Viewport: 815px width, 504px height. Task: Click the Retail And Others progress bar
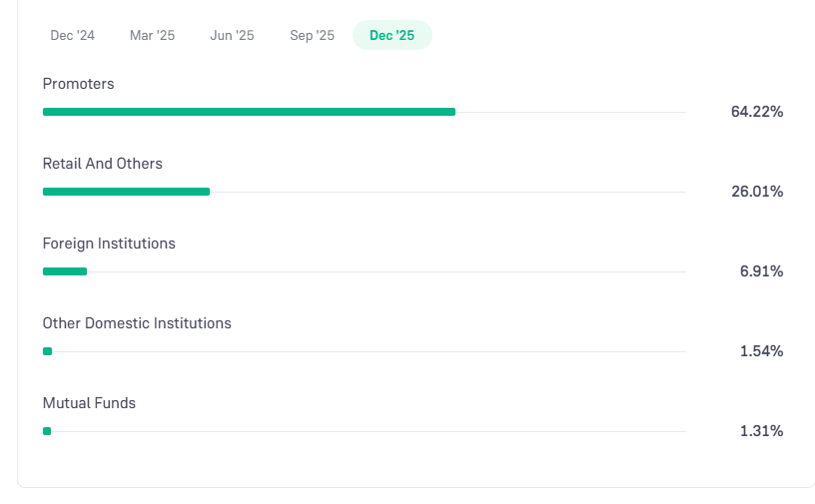tap(126, 192)
